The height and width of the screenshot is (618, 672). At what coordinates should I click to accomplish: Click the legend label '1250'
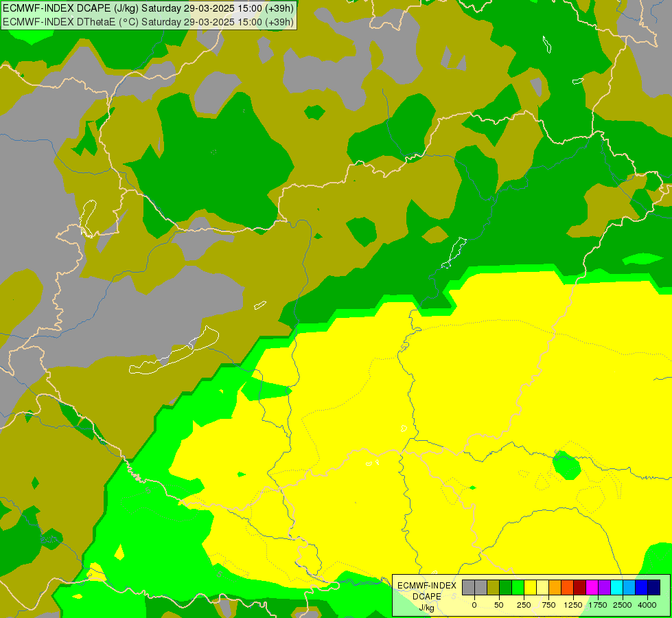[x=573, y=605]
